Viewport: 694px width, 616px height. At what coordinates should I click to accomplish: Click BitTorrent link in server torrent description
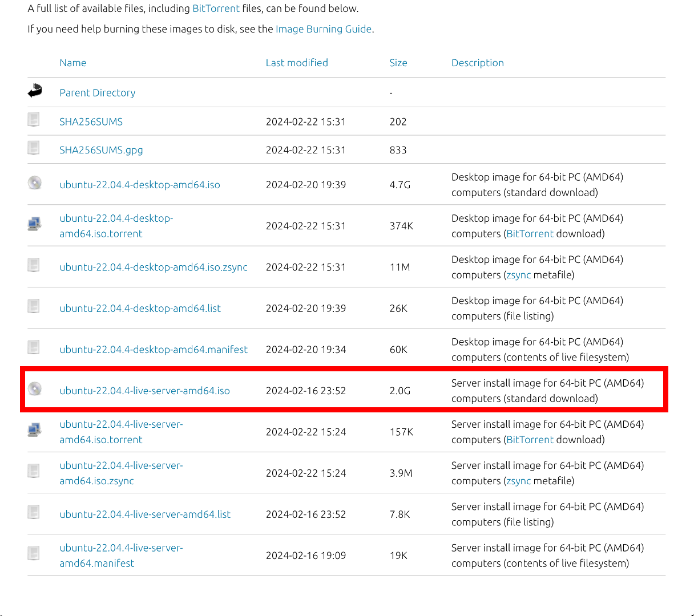click(530, 440)
